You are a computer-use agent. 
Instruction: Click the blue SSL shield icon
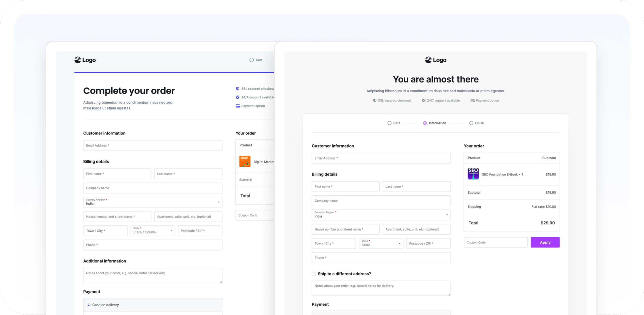pos(237,88)
